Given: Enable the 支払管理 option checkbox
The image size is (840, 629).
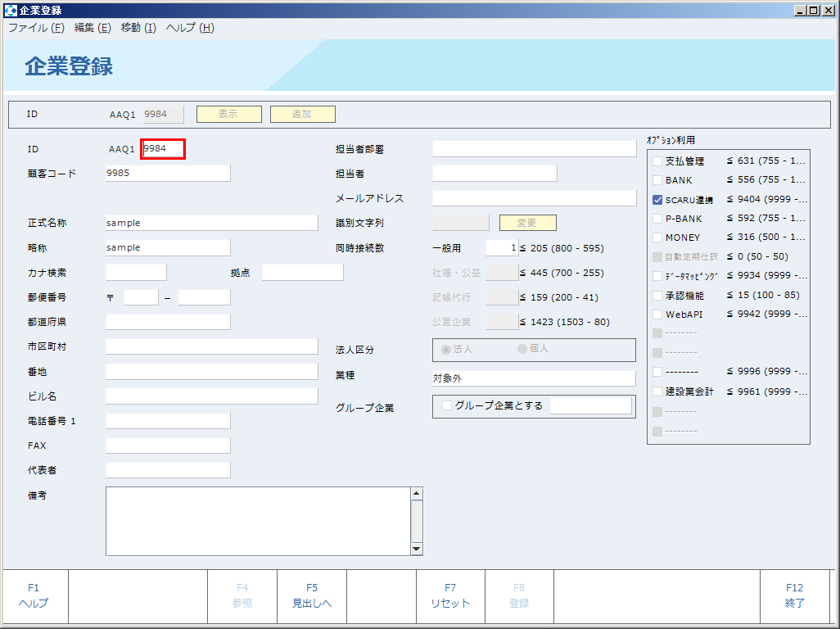Looking at the screenshot, I should pos(657,161).
